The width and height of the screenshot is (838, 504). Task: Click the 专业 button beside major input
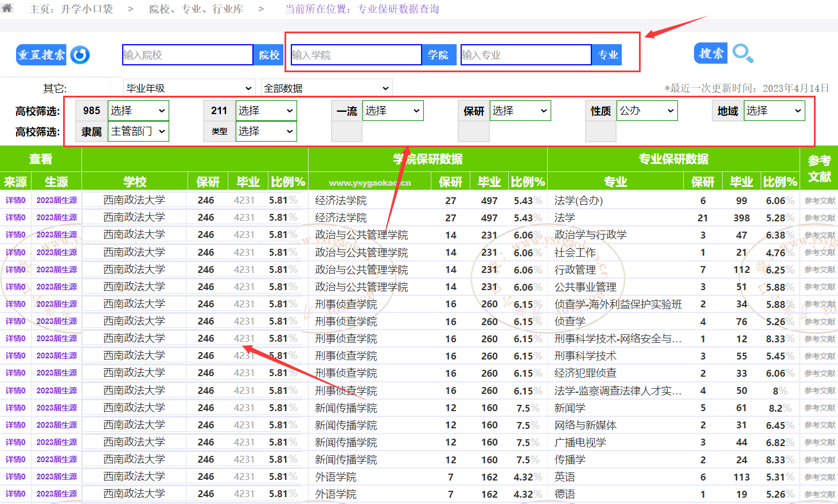(607, 55)
